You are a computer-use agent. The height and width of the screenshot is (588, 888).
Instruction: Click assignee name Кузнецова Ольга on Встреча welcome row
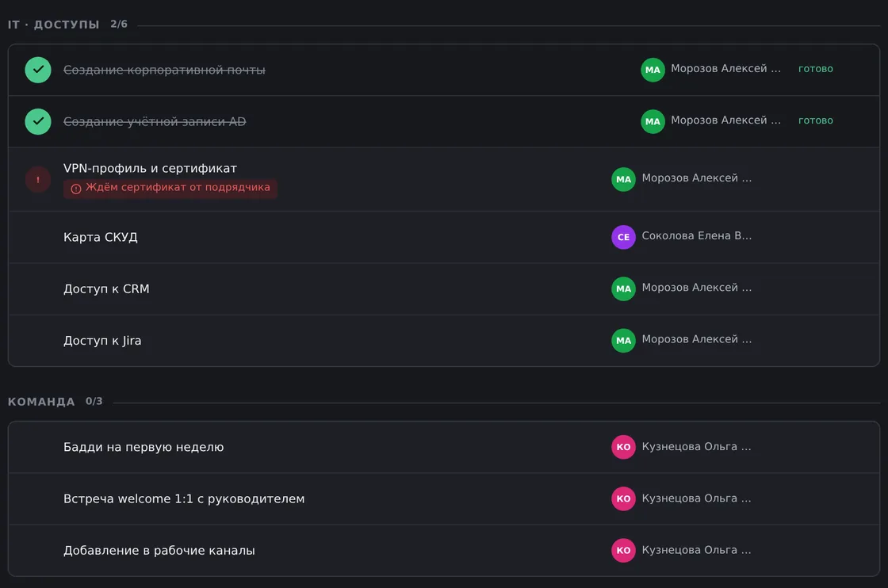pos(697,498)
